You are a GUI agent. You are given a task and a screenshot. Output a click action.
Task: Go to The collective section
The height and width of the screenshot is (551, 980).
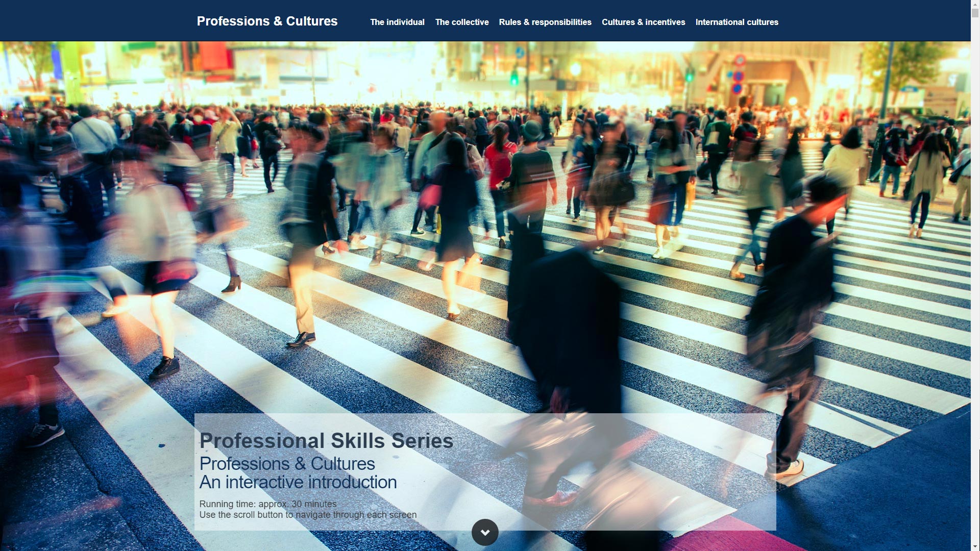point(461,22)
